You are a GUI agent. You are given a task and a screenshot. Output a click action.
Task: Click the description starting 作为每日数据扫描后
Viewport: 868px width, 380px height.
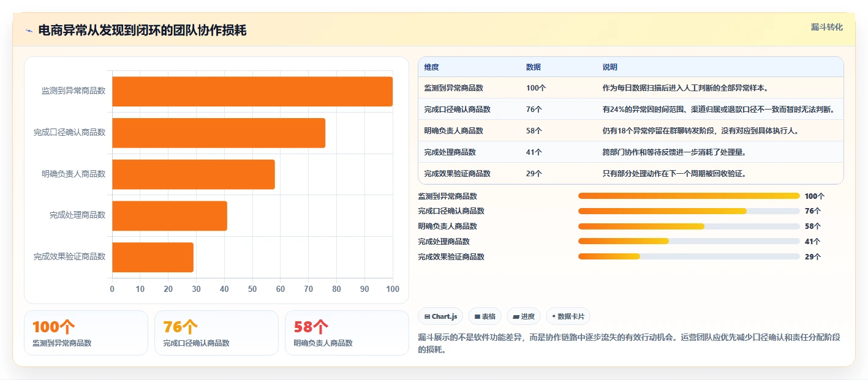coord(685,88)
